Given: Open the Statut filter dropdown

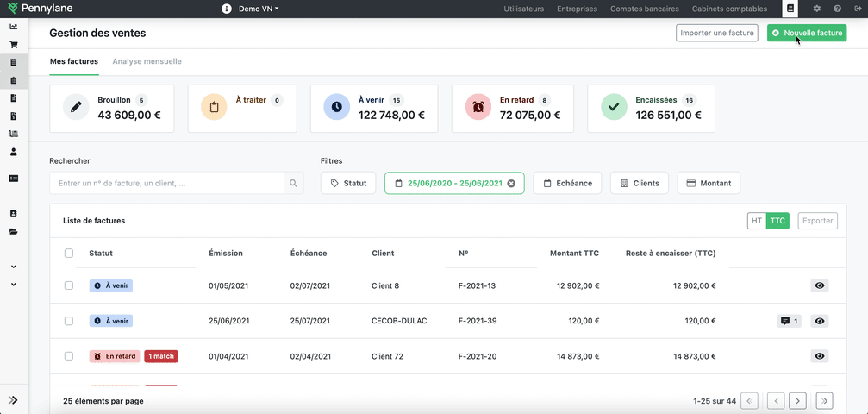Looking at the screenshot, I should (x=348, y=184).
